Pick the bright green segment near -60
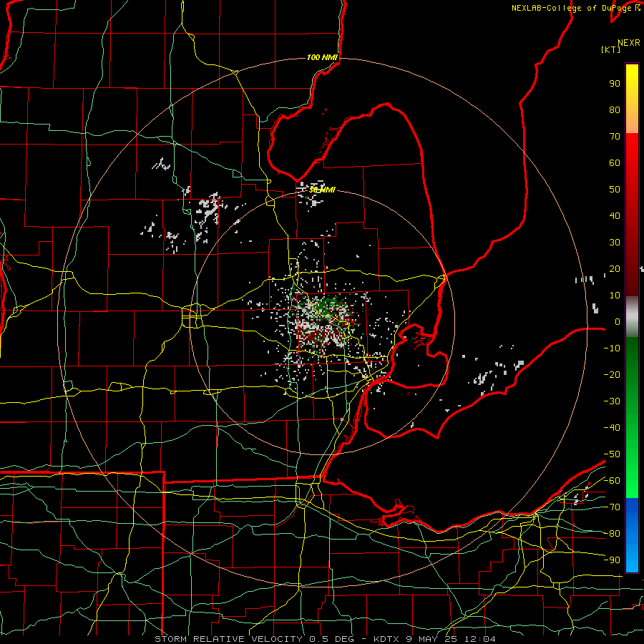This screenshot has width=644, height=644. pos(632,481)
